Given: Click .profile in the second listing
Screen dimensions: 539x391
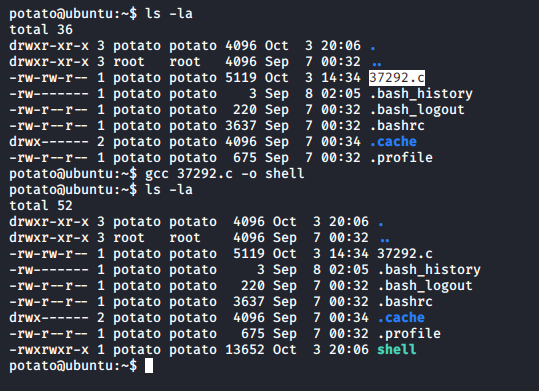Looking at the screenshot, I should 409,334.
